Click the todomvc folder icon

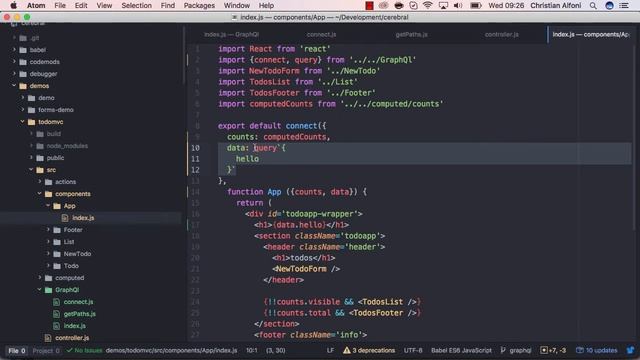31,122
